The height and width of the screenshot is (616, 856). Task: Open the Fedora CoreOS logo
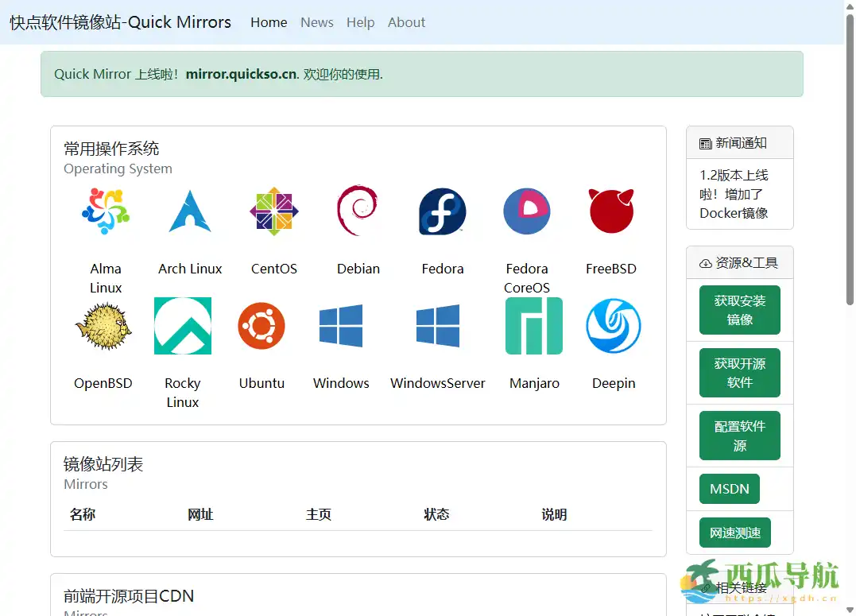(527, 211)
